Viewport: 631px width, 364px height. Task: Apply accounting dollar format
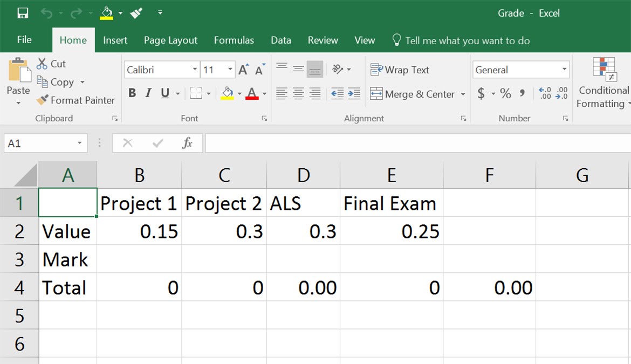click(x=481, y=94)
